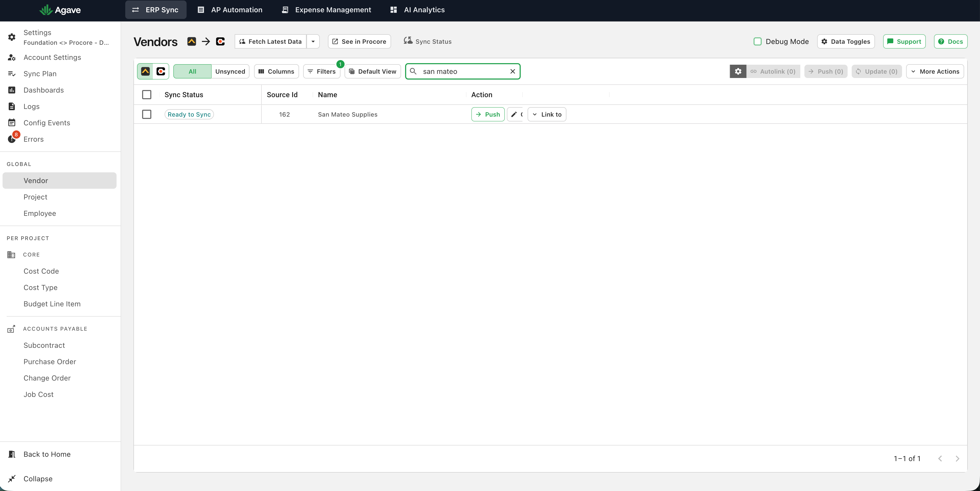Open Purchase Order in sidebar
980x491 pixels.
[x=50, y=362]
